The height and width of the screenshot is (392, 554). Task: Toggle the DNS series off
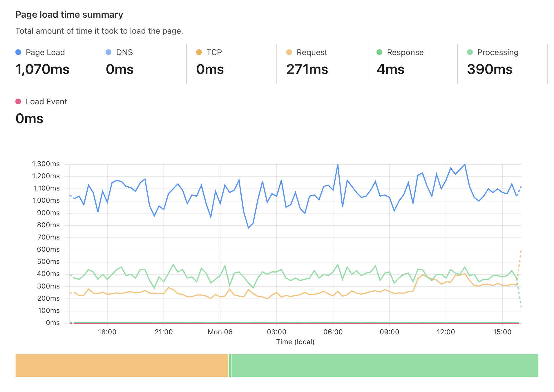(124, 52)
